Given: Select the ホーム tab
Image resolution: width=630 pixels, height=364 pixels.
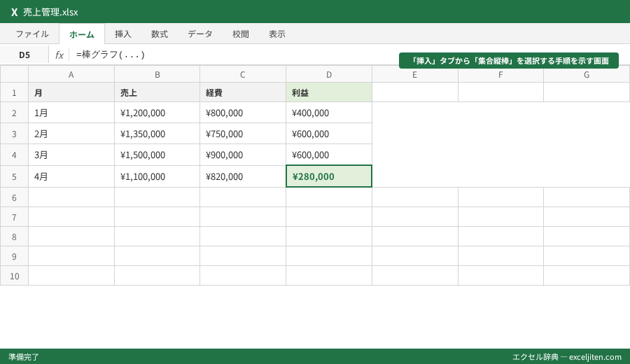Looking at the screenshot, I should click(82, 34).
